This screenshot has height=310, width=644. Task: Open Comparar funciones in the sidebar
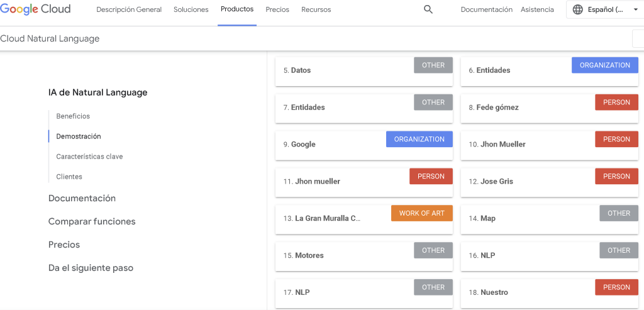coord(92,221)
